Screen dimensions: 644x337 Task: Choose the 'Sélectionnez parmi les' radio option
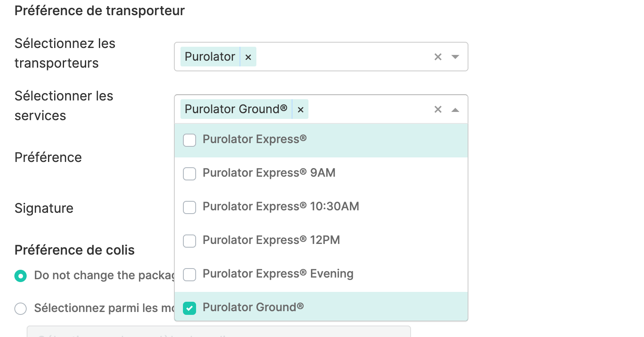21,309
